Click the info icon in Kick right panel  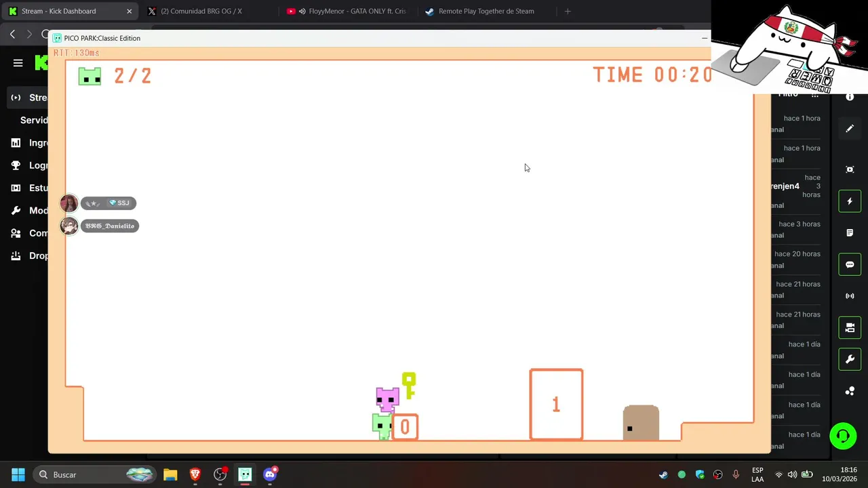(850, 97)
